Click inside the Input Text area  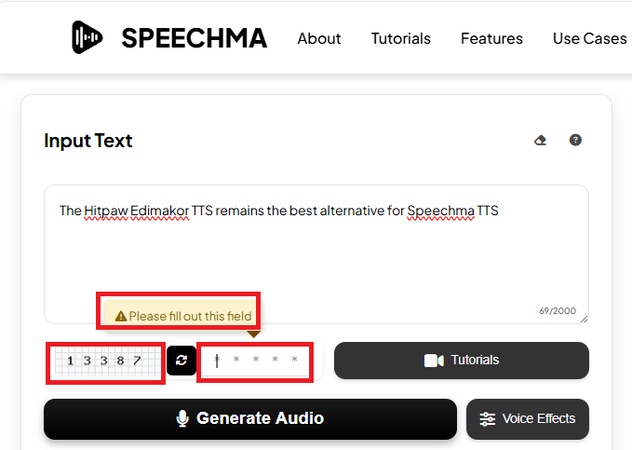click(316, 255)
